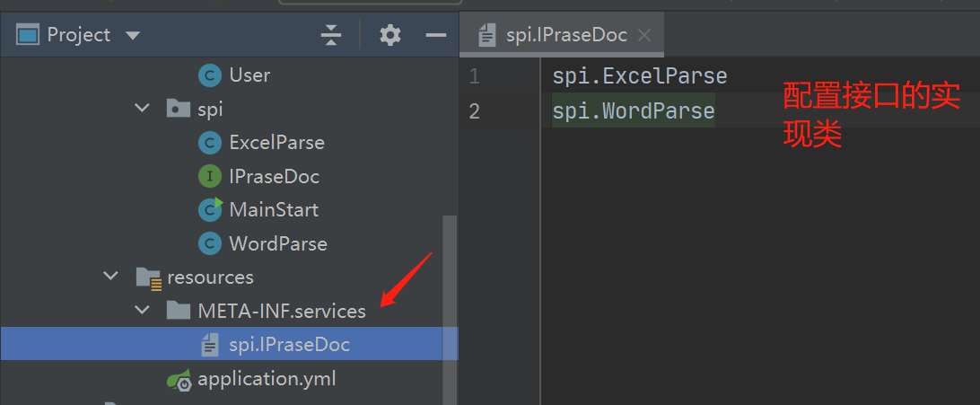980x405 pixels.
Task: Collapse the META-INF.services folder node
Action: [x=142, y=311]
